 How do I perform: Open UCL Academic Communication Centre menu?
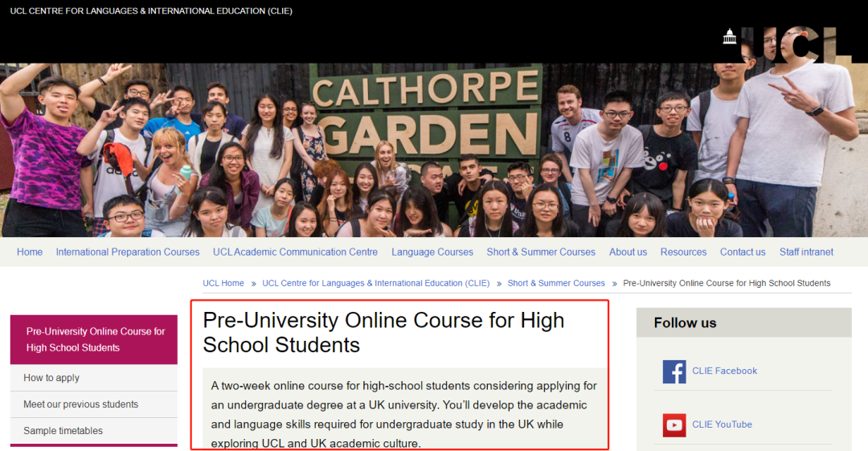coord(295,252)
